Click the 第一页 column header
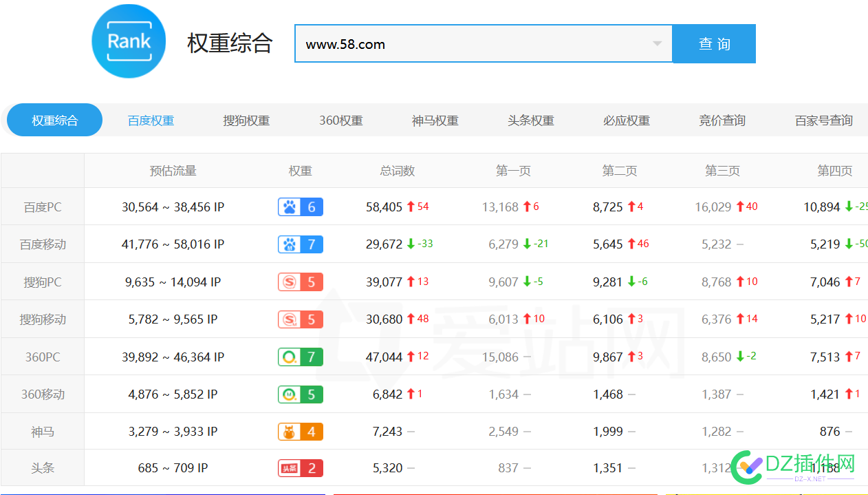Image resolution: width=868 pixels, height=495 pixels. tap(513, 171)
